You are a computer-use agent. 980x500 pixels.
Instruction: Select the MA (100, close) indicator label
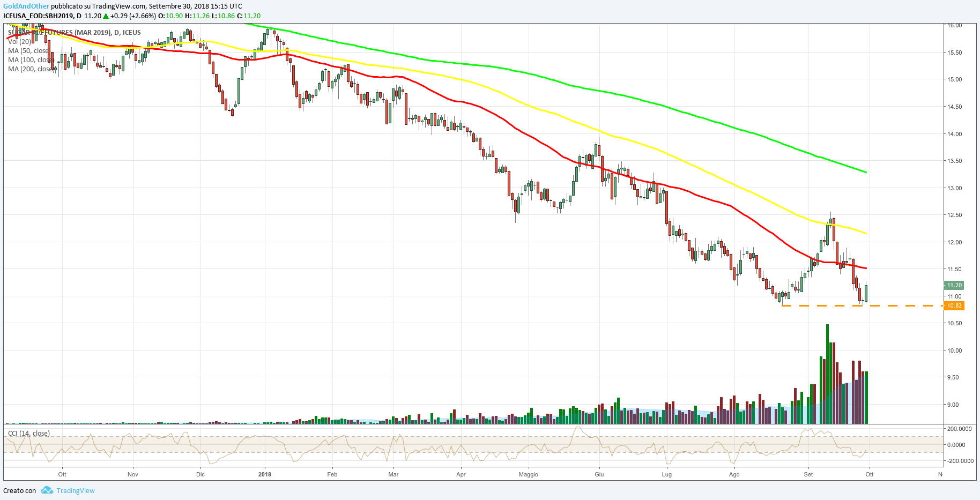pyautogui.click(x=30, y=60)
